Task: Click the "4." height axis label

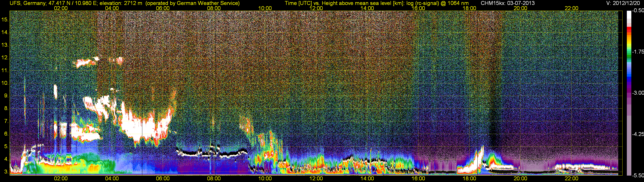Action: (6, 159)
